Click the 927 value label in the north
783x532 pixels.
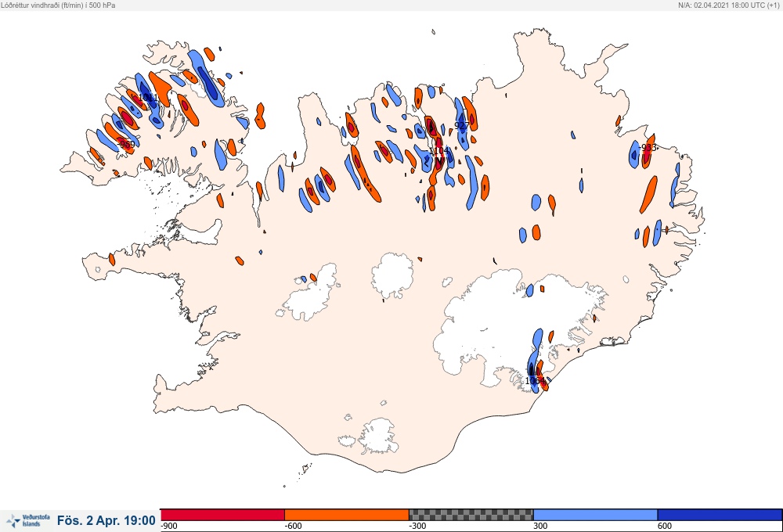tap(462, 125)
